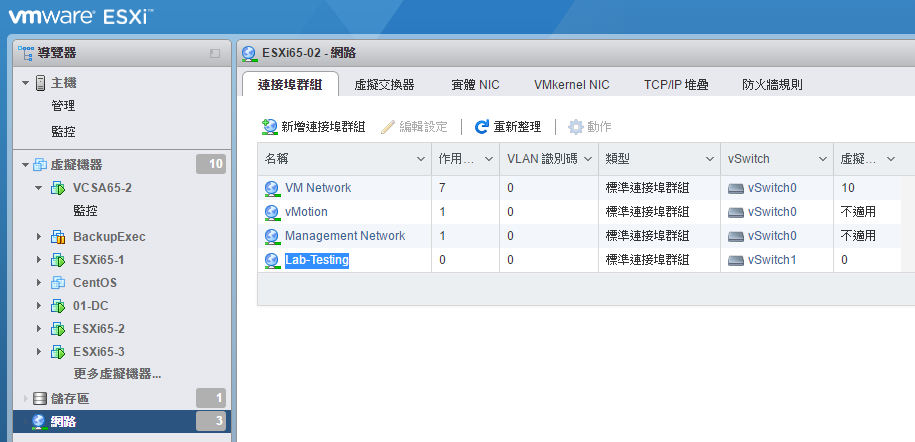Viewport: 915px width, 442px height.
Task: Click the virtual machines count badge 10
Action: coord(211,164)
